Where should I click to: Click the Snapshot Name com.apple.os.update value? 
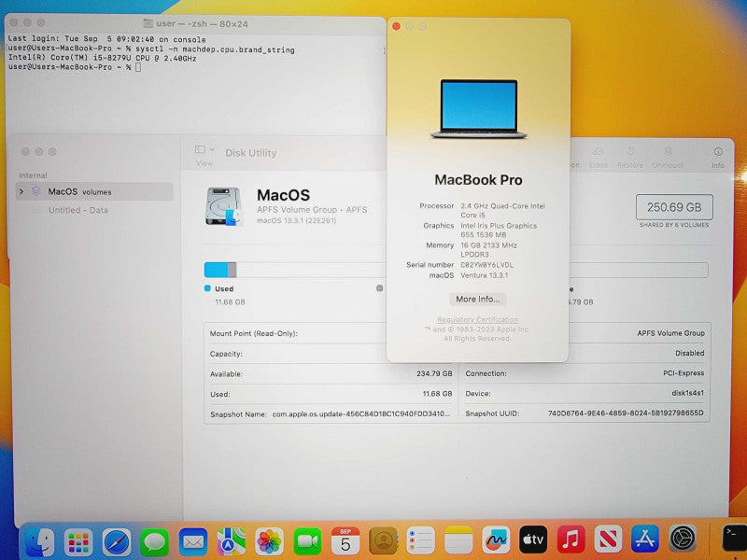click(x=361, y=413)
